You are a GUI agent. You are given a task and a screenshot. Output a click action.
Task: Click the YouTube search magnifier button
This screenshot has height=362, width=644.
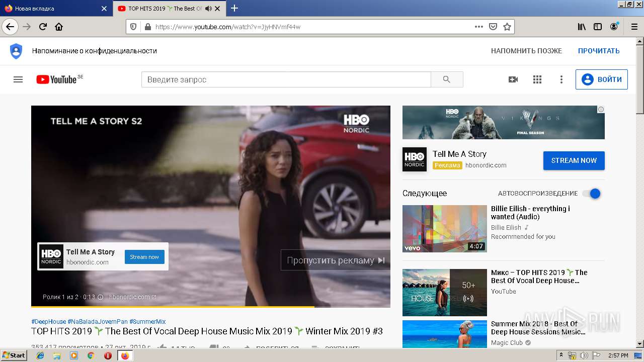click(447, 79)
